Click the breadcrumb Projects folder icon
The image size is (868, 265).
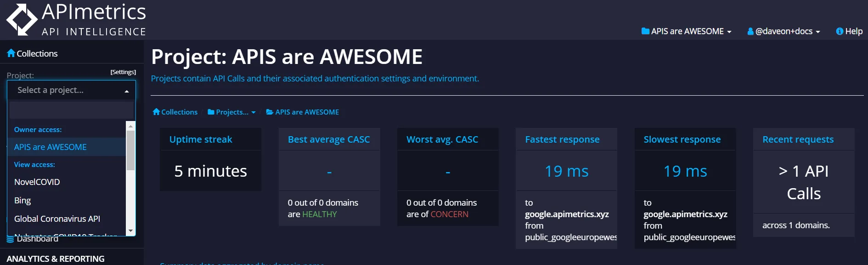pyautogui.click(x=211, y=112)
